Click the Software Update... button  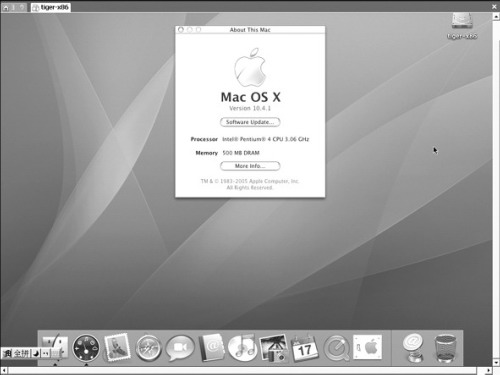click(x=250, y=122)
